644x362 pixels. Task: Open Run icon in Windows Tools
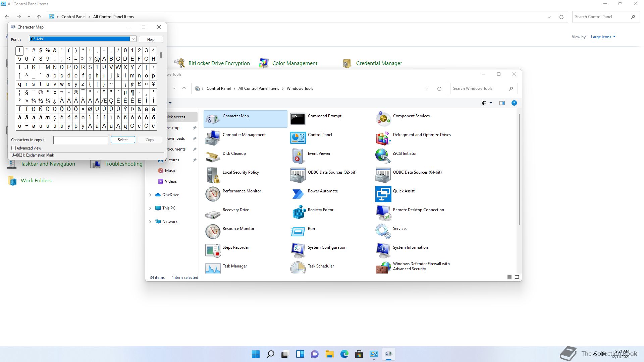(298, 231)
